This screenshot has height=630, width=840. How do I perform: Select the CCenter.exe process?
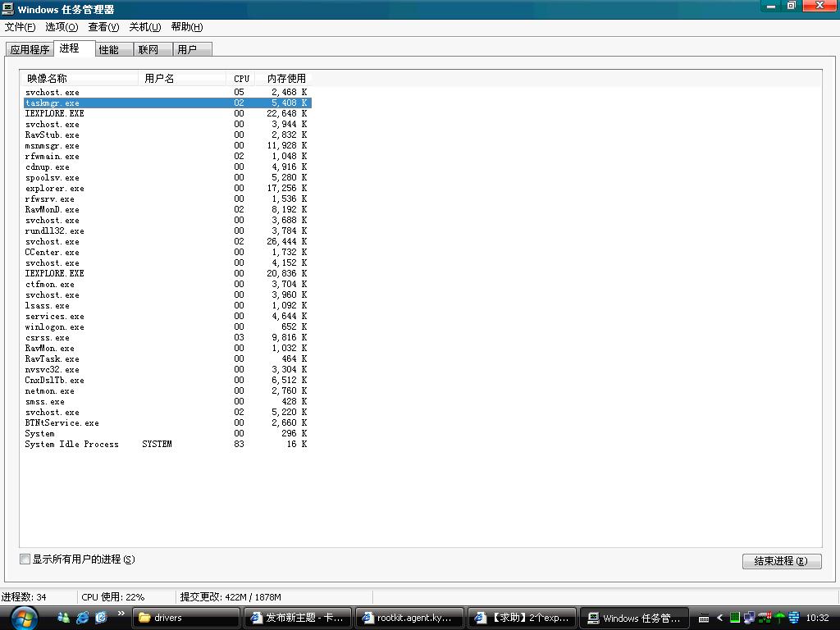click(167, 253)
